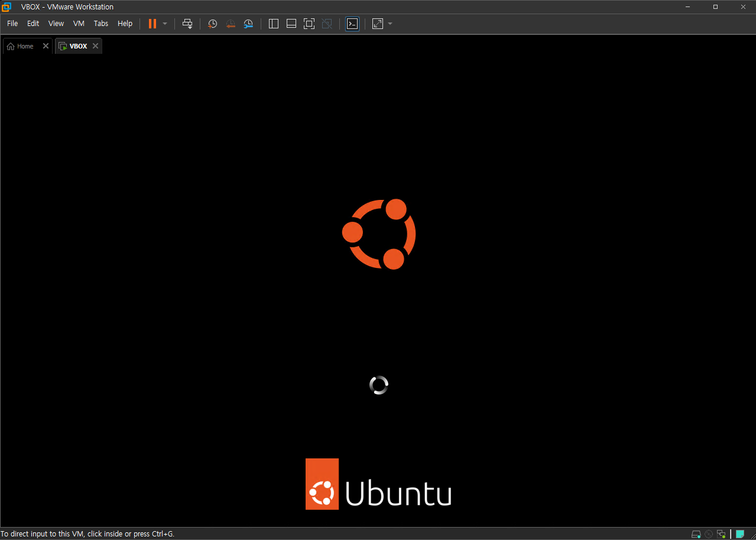The image size is (756, 540).
Task: Click the greyed-out Unity mode icon
Action: pyautogui.click(x=327, y=24)
